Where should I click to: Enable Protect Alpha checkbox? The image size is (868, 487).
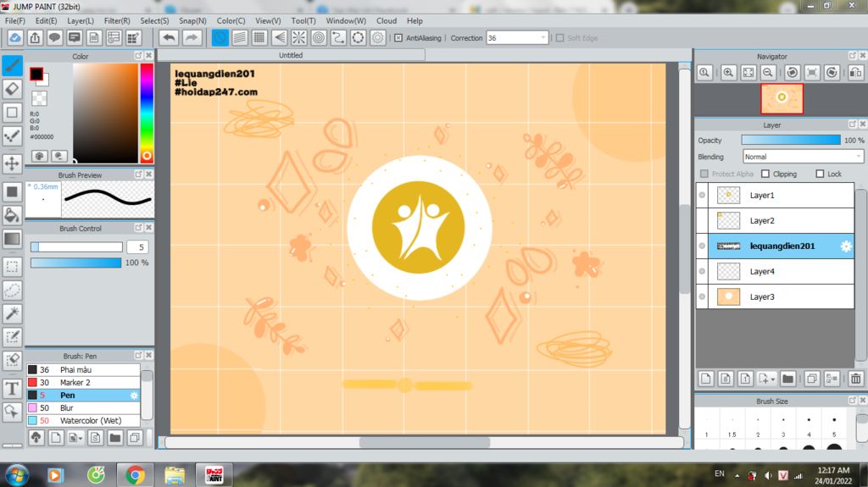click(x=704, y=174)
